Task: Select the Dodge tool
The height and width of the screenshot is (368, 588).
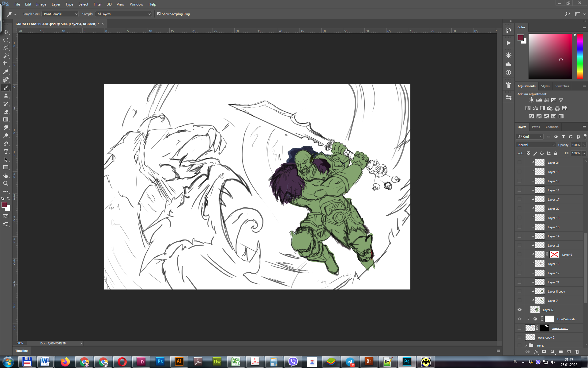Action: click(6, 136)
